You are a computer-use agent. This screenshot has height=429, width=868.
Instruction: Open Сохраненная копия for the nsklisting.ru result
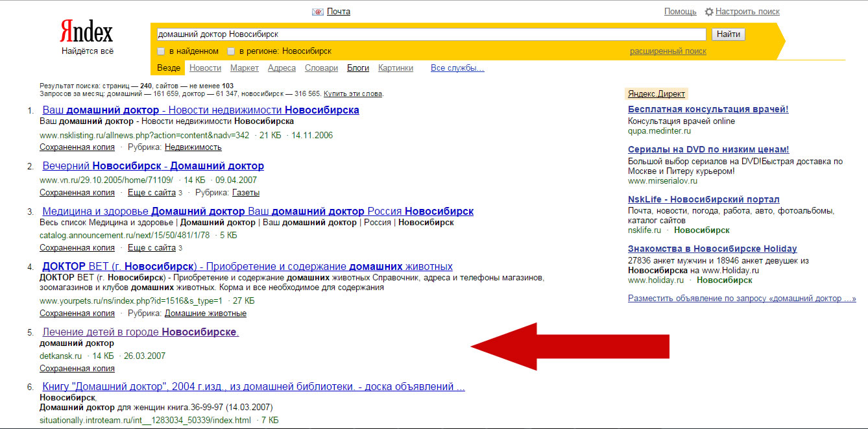(77, 147)
